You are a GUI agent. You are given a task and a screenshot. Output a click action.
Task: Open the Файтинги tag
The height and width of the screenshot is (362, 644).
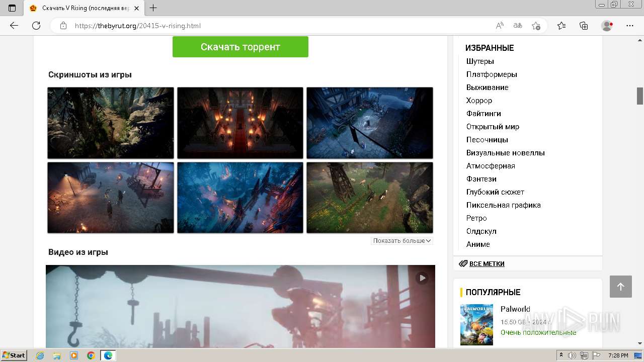(484, 114)
